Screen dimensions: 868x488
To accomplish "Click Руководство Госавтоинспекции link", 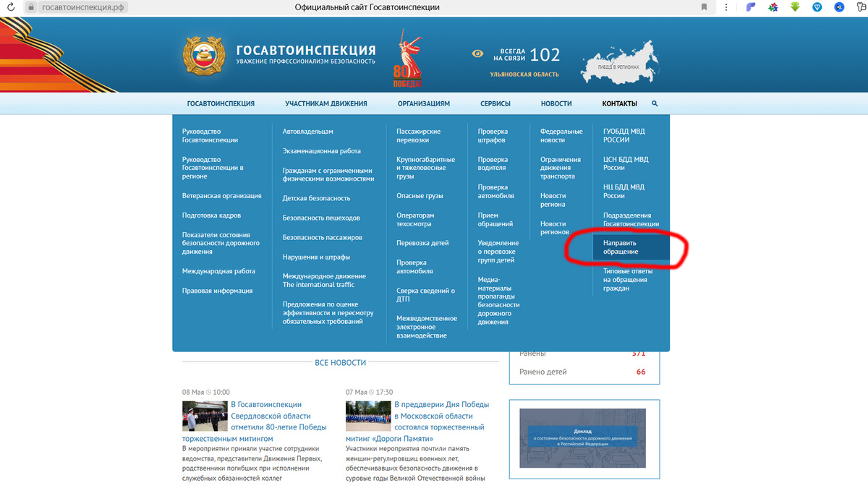I will (x=210, y=136).
